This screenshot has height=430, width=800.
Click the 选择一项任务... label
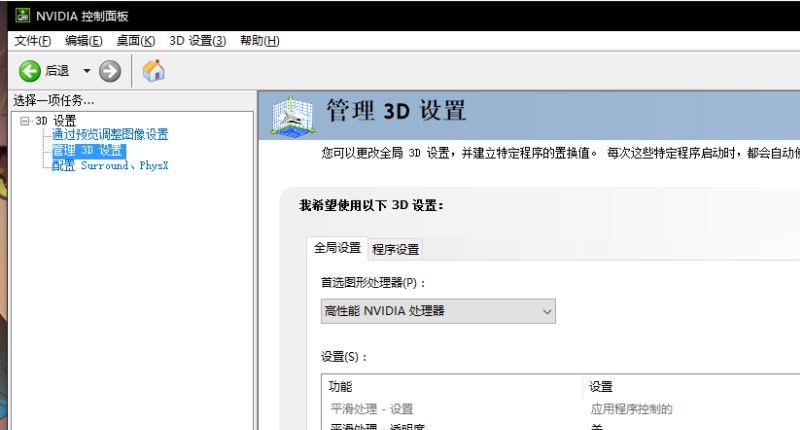tap(54, 100)
